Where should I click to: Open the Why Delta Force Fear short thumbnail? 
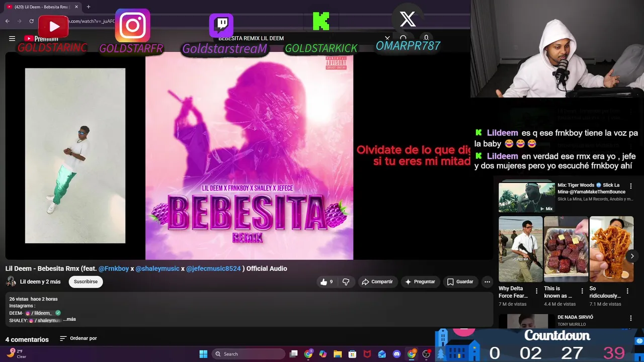520,249
